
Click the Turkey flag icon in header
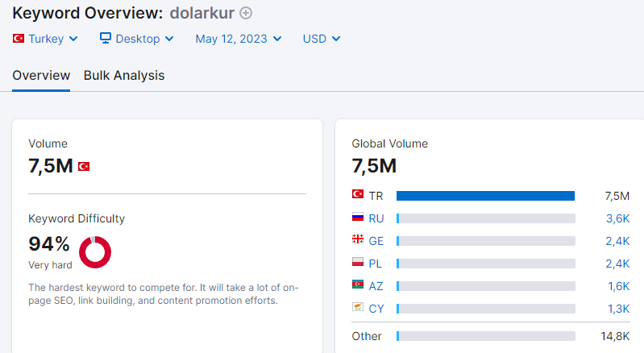18,39
